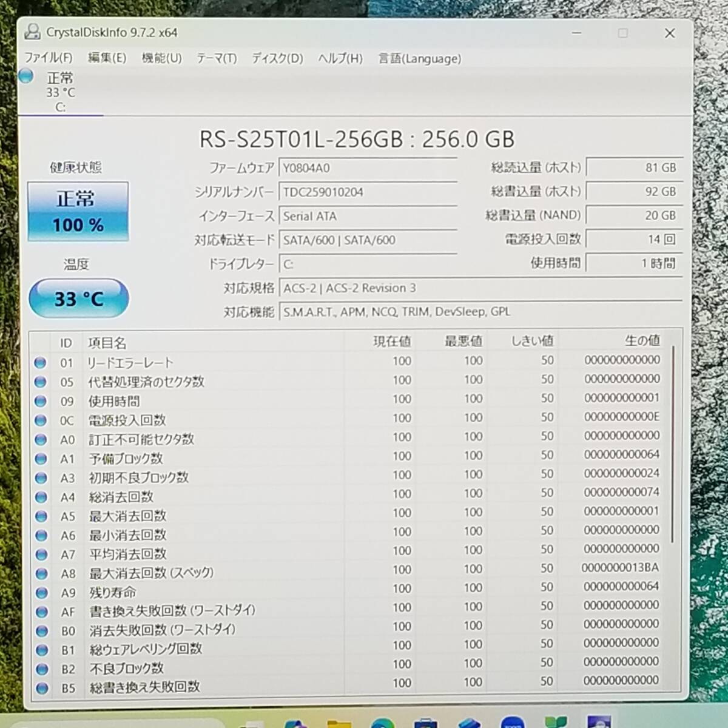Click status circle for リードエラーレート row

tap(41, 363)
